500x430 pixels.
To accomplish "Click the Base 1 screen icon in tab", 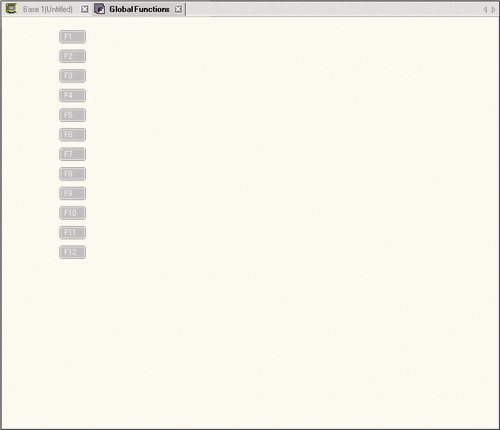I will pos(11,9).
